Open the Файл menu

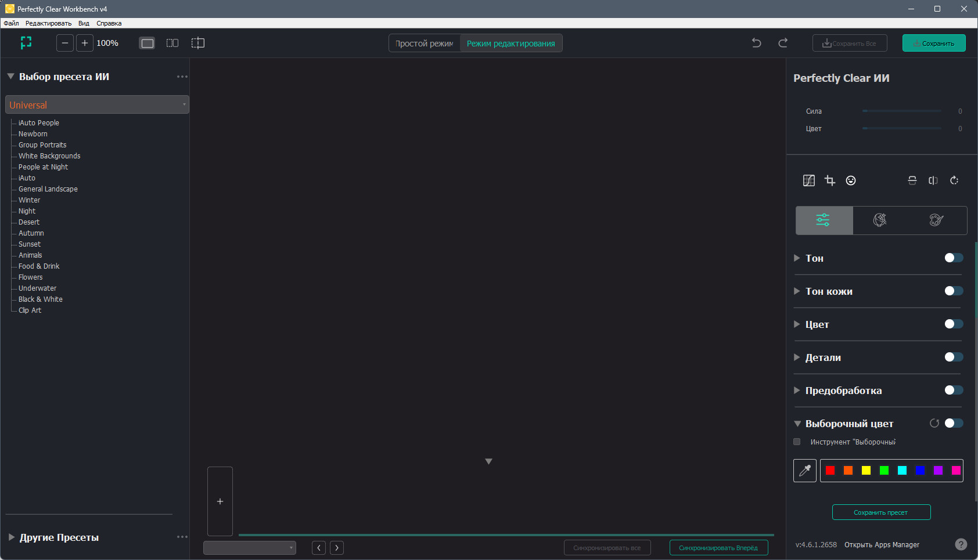pos(11,23)
